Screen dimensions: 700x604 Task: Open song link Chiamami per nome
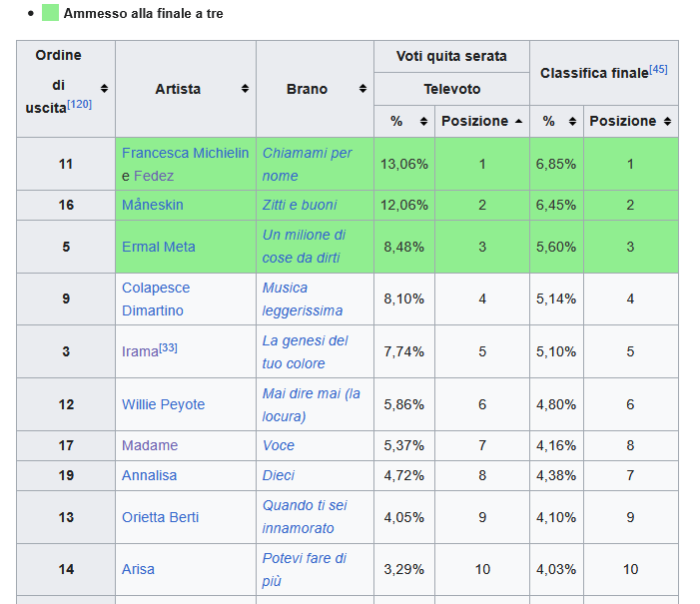[308, 165]
